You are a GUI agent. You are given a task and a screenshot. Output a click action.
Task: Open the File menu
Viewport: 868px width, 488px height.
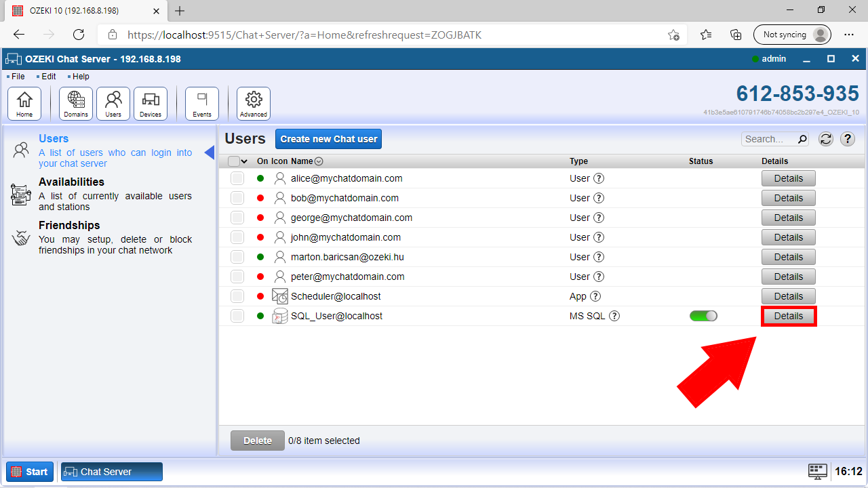coord(16,76)
